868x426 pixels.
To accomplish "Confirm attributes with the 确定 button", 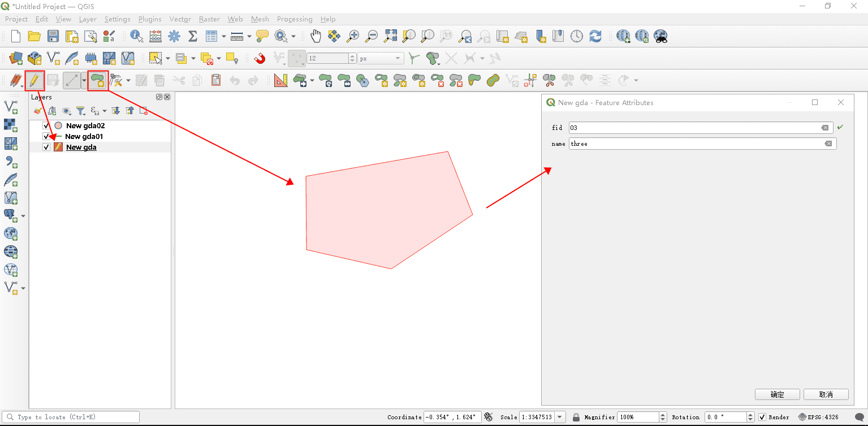I will [x=778, y=394].
